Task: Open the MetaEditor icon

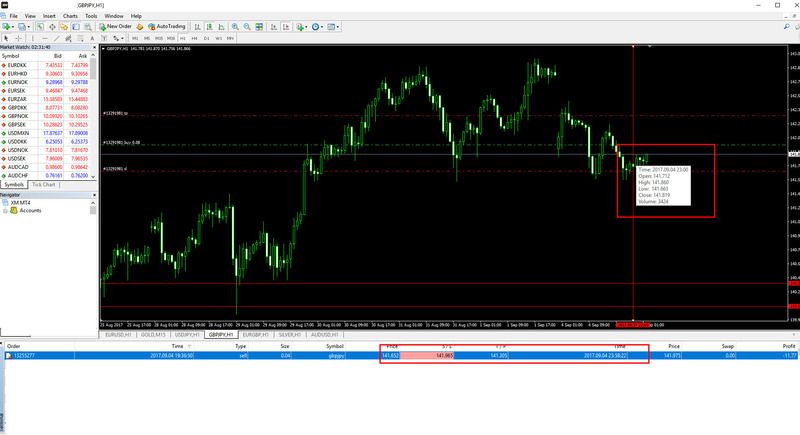Action: click(139, 27)
